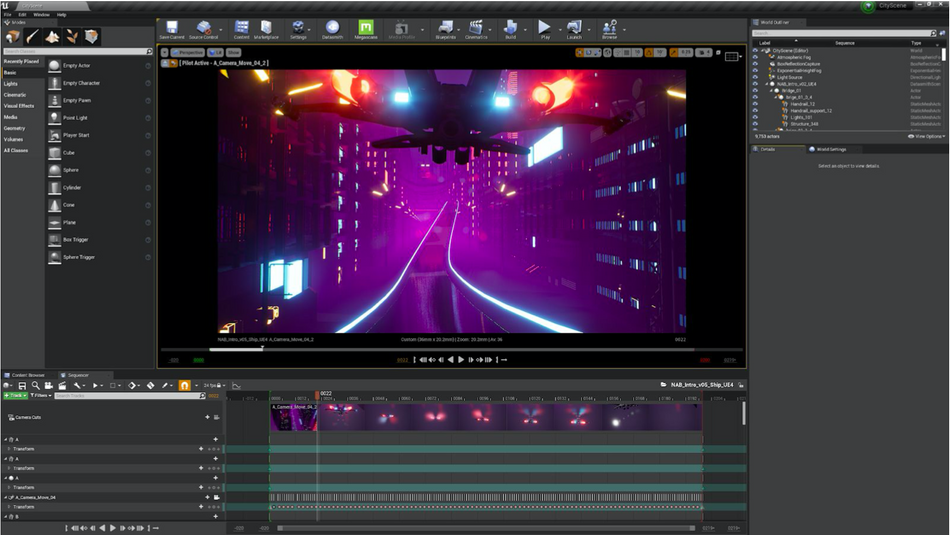The image size is (950, 535).
Task: Open the viewport options arrow dropdown
Action: (x=164, y=53)
